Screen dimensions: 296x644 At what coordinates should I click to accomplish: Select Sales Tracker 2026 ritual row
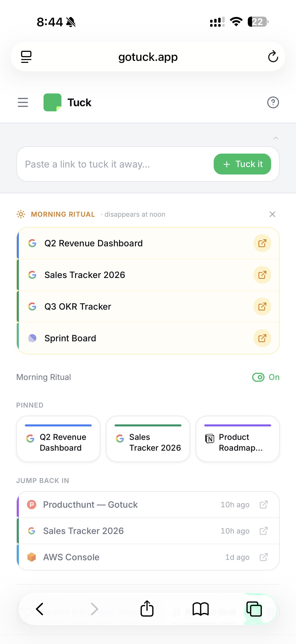click(x=148, y=275)
